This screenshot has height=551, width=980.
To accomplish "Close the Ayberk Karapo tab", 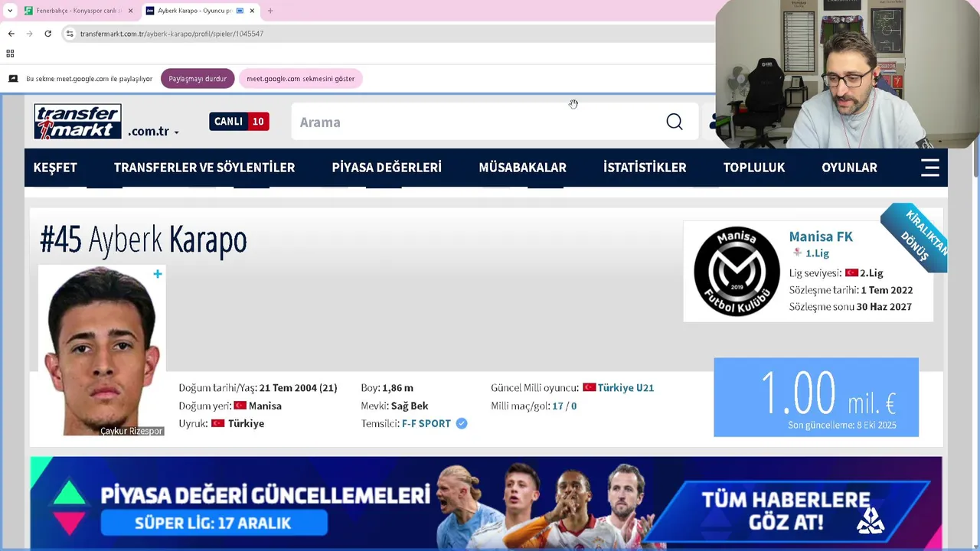I will 252,11.
